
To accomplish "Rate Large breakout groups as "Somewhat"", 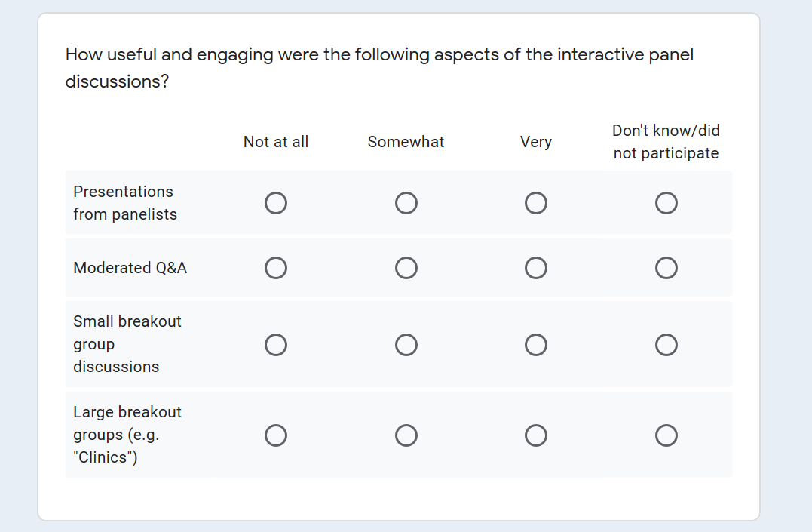I will pos(406,435).
